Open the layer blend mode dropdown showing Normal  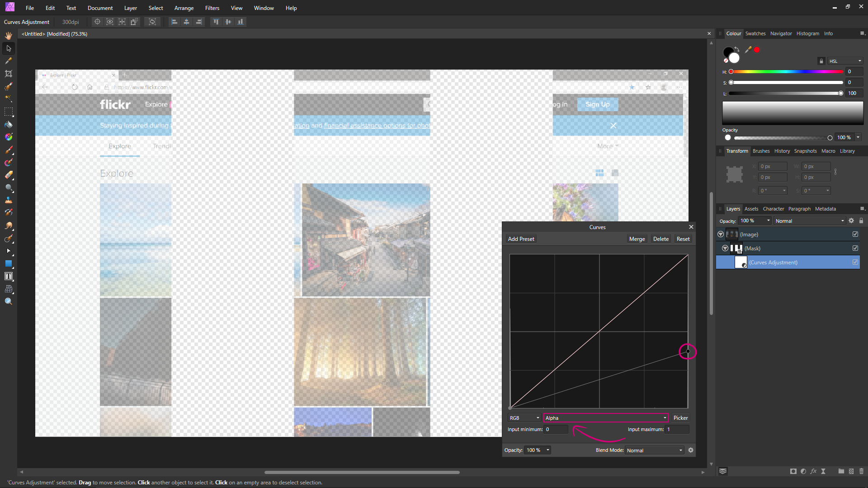tap(809, 221)
